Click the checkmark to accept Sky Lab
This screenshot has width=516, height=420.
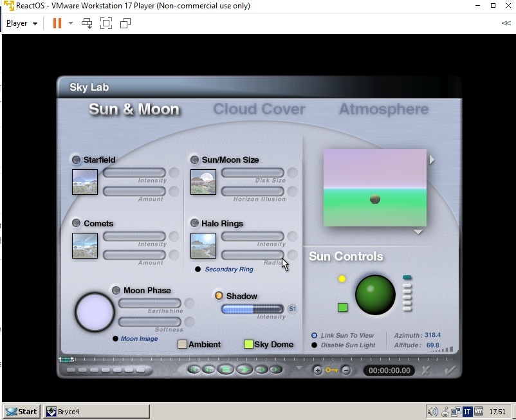[450, 370]
